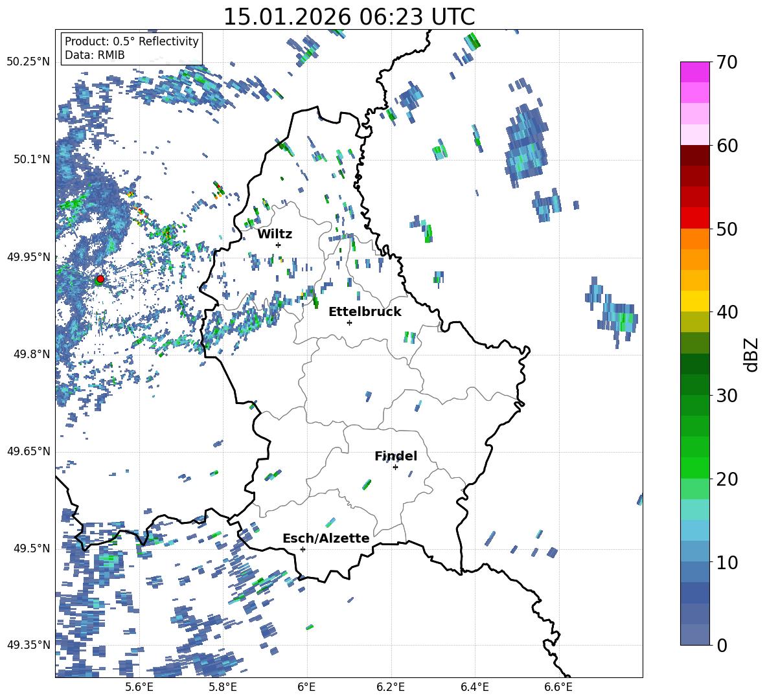
Task: Click the Ettelbruck city label
Action: 365,312
